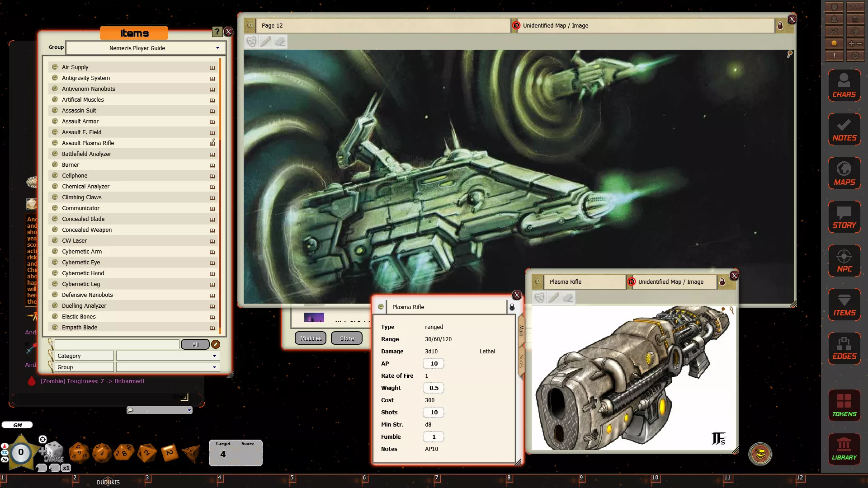Toggle identified state on Page 12 image
This screenshot has width=868, height=488.
point(516,26)
